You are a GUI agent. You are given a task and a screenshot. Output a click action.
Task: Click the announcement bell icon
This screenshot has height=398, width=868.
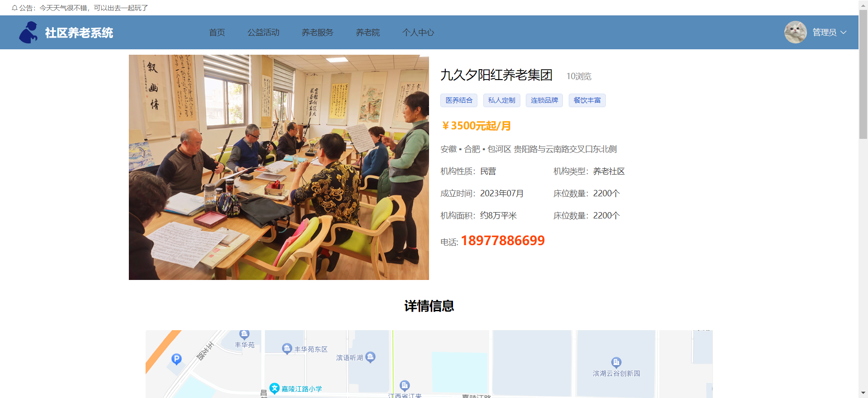click(x=14, y=8)
